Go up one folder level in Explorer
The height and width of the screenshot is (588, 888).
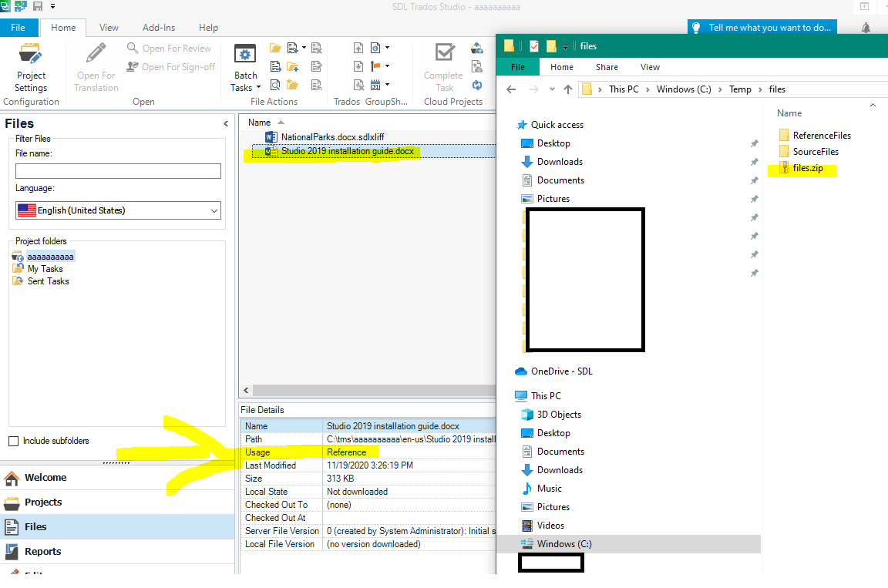tap(568, 89)
